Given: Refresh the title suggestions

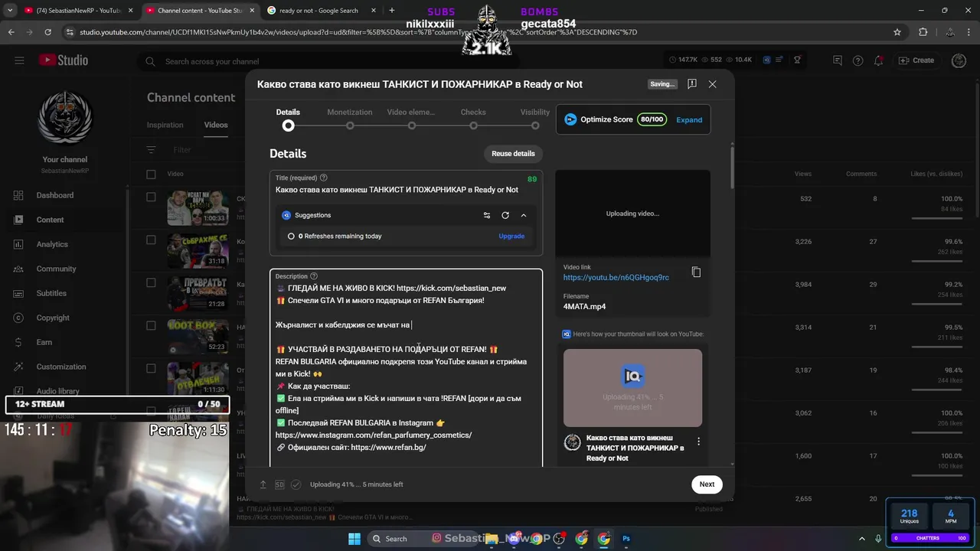Looking at the screenshot, I should 505,215.
